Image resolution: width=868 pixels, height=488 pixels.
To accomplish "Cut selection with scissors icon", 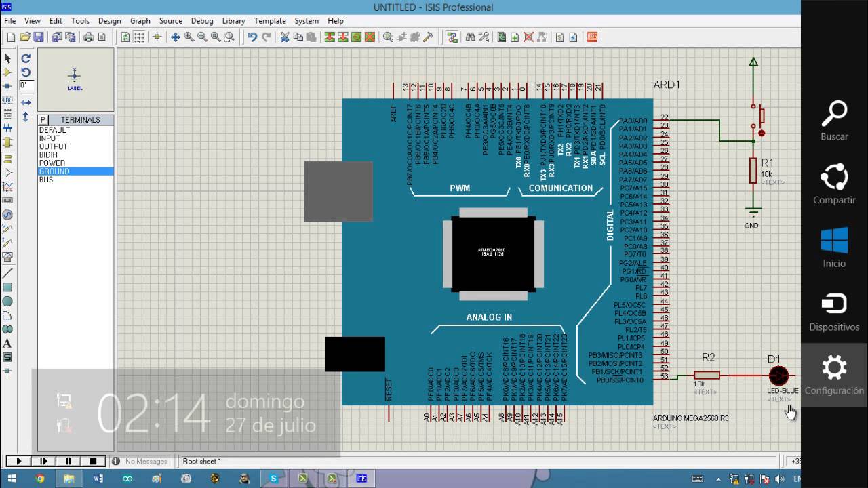I will (285, 37).
